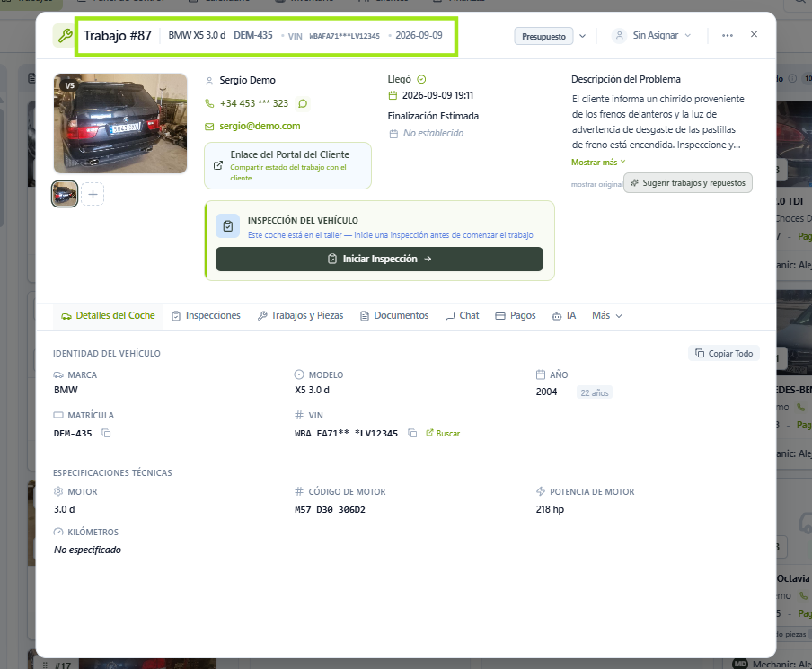The image size is (812, 669).
Task: Click the year value 2004
Action: 546,392
